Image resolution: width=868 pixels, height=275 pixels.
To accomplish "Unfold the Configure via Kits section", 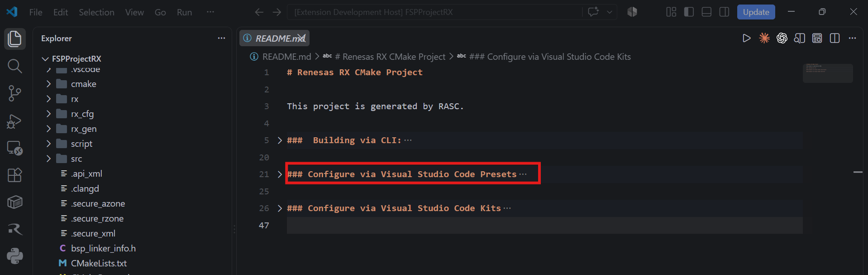I will pos(280,208).
